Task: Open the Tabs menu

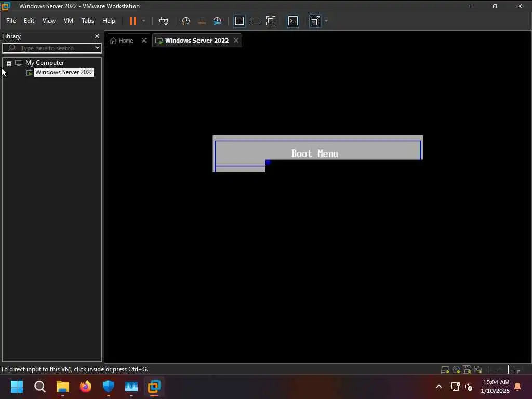Action: [88, 21]
